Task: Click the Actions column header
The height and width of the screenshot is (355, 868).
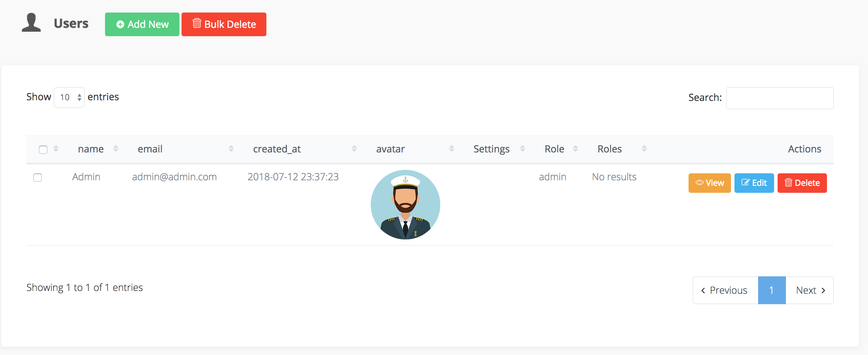Action: (804, 149)
